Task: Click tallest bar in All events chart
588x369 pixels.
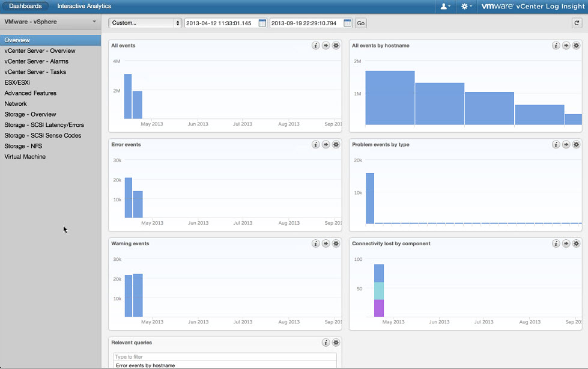Action: [128, 96]
